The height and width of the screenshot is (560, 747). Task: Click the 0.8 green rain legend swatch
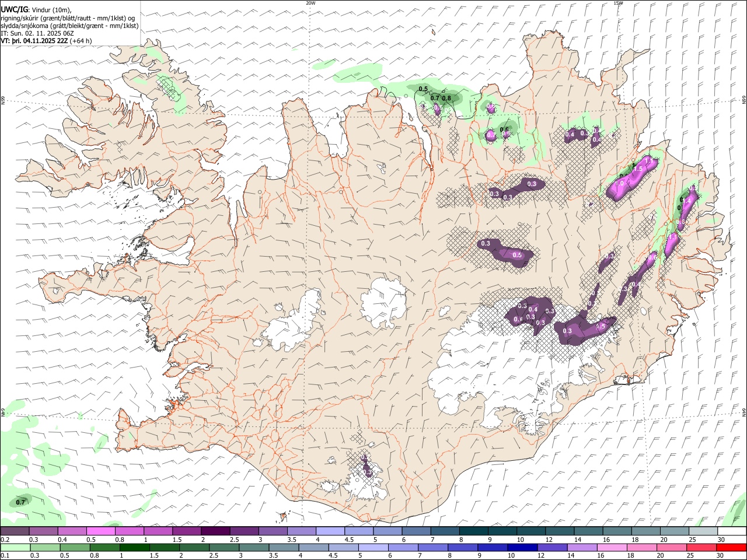point(104,547)
